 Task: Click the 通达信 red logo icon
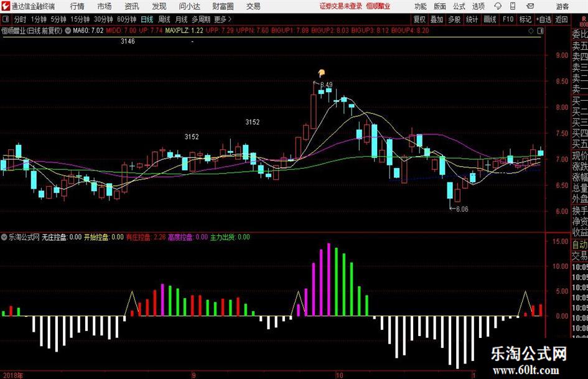coord(6,6)
